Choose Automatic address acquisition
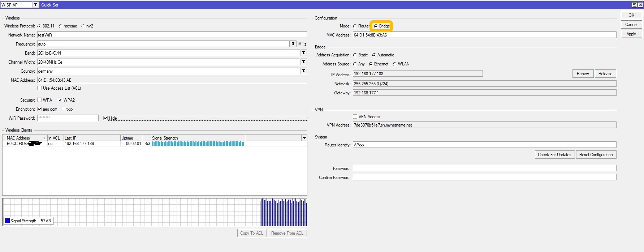This screenshot has height=252, width=644. point(374,55)
